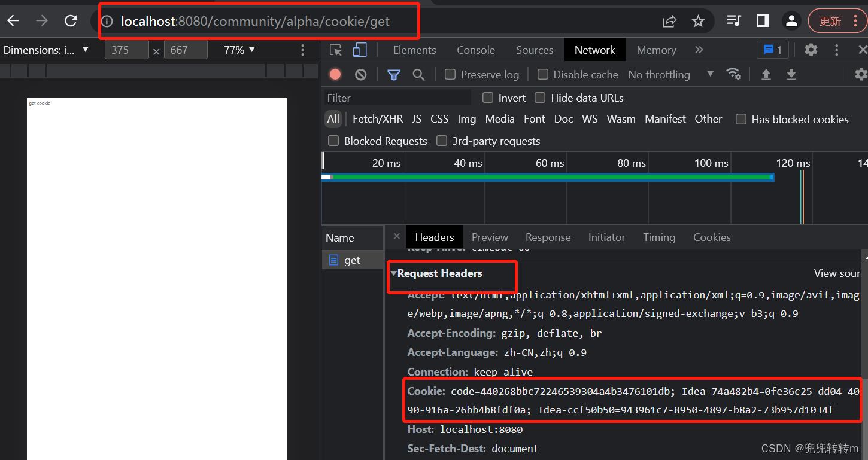Switch to the Preview tab
868x460 pixels.
[490, 237]
